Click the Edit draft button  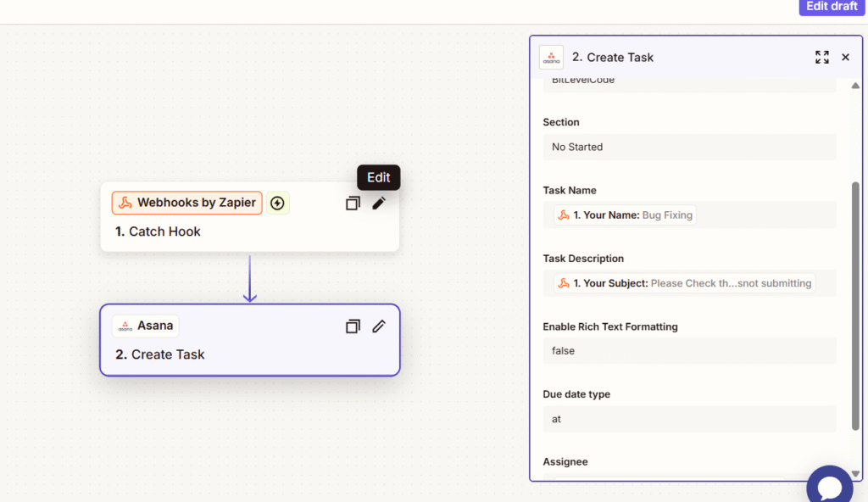click(832, 7)
